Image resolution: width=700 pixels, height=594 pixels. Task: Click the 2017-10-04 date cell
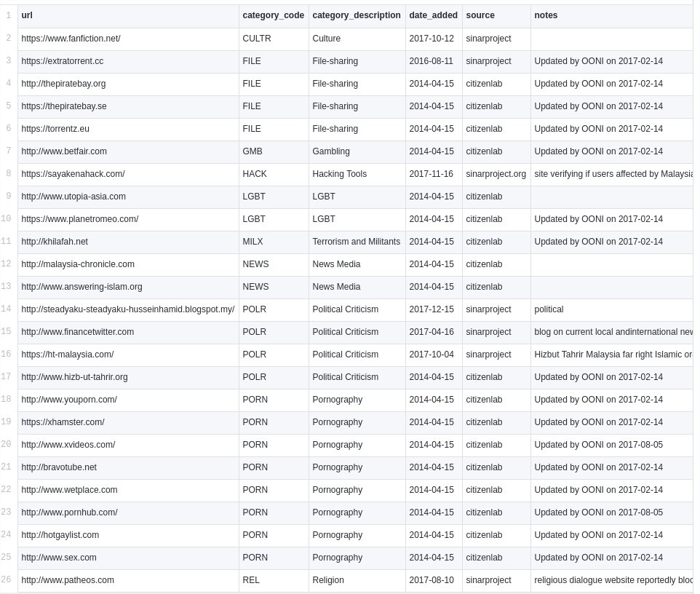[434, 355]
